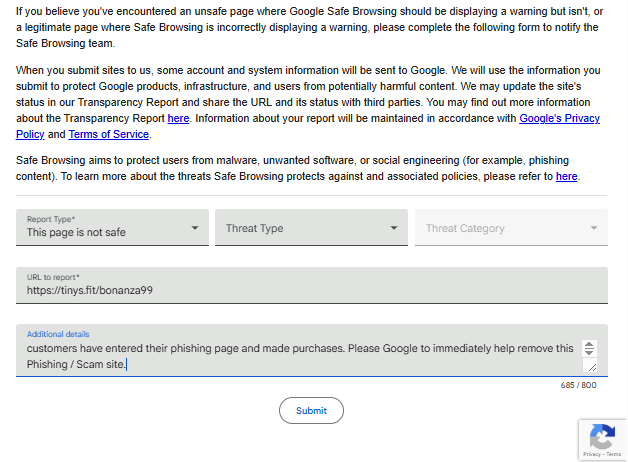Click Terms link in reCAPTCHA badge
This screenshot has height=462, width=628.
613,455
